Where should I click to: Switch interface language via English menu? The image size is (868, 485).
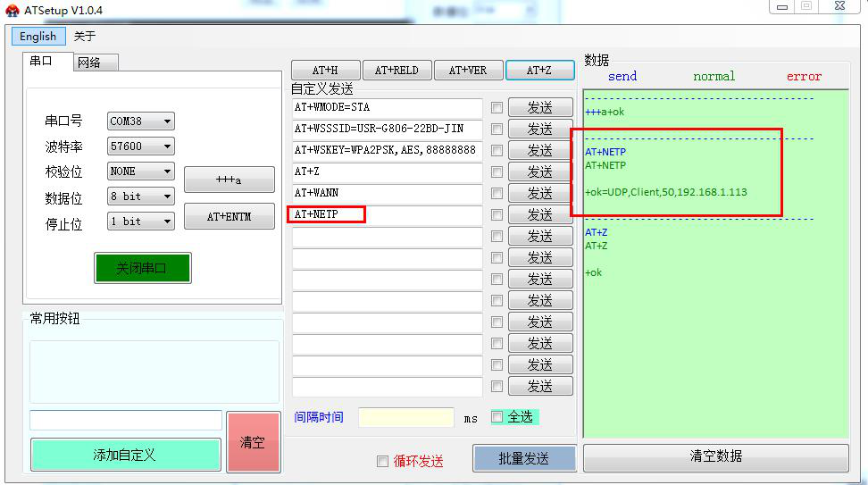coord(38,37)
